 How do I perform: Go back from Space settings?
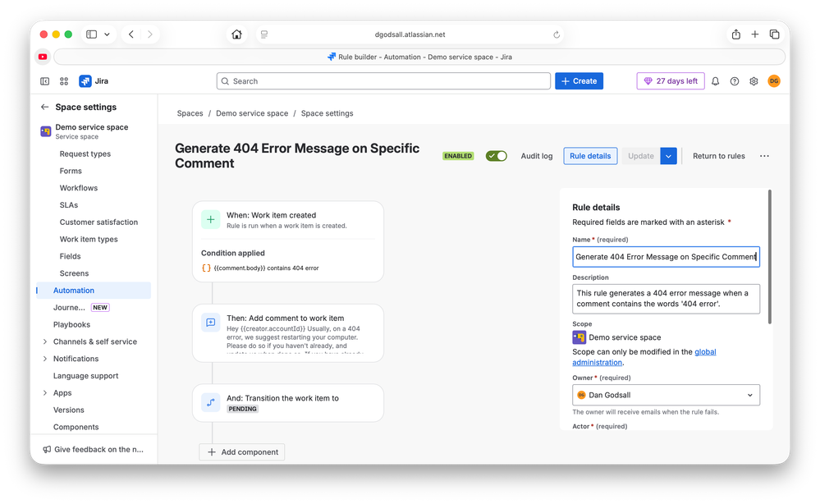click(x=44, y=108)
